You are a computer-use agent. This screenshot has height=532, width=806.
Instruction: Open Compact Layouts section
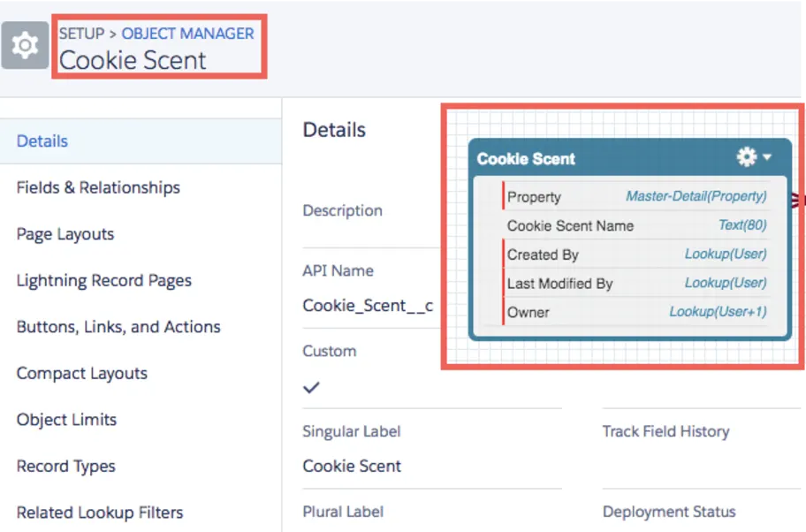tap(81, 374)
